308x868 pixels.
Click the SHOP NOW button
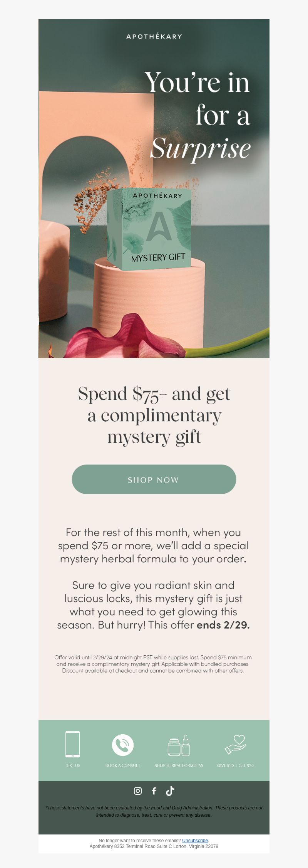pos(154,479)
